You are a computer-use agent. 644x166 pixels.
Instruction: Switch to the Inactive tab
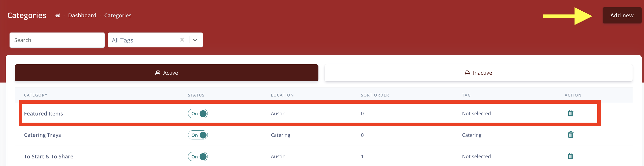point(478,73)
